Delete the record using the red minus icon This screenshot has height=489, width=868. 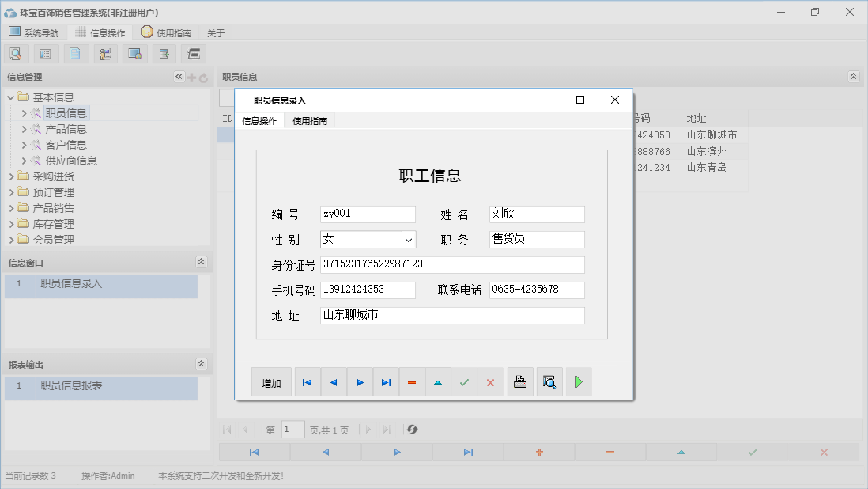tap(411, 381)
